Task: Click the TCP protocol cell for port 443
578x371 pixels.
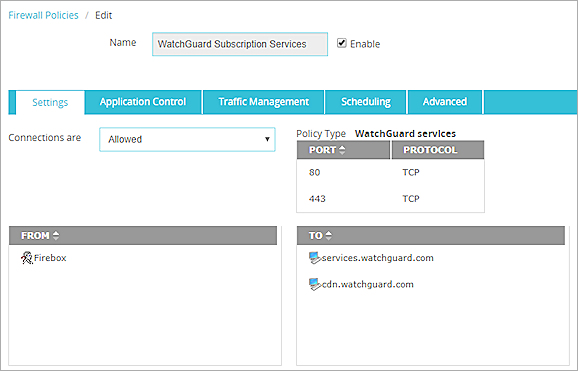Action: (x=411, y=199)
